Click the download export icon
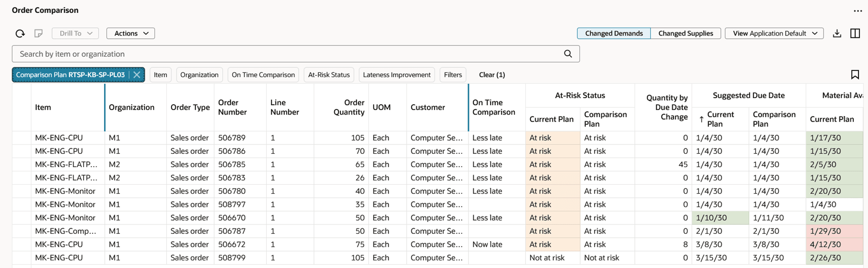 pos(837,33)
